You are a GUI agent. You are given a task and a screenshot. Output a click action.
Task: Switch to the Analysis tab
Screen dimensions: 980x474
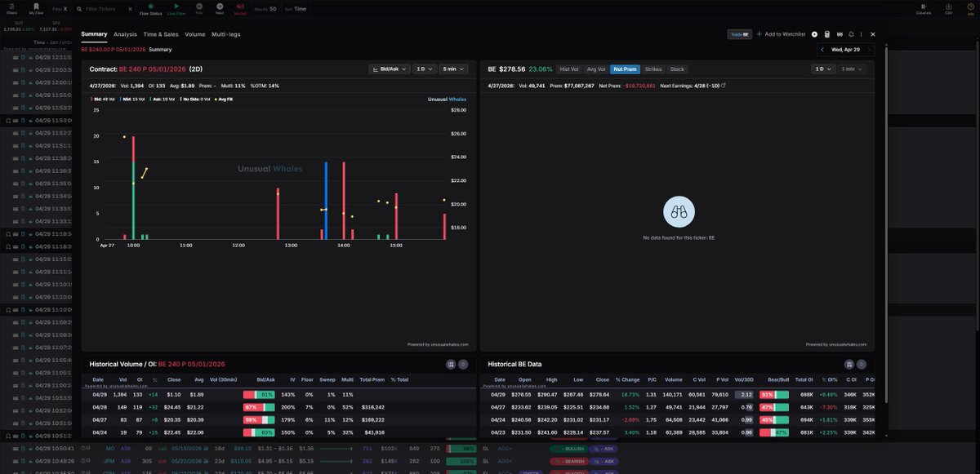tap(125, 34)
